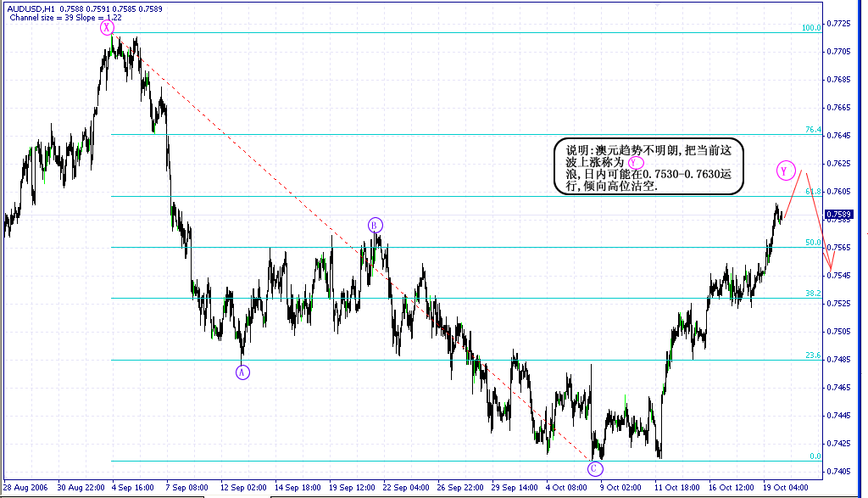
Task: Click the 0.7405 price axis value
Action: click(838, 472)
